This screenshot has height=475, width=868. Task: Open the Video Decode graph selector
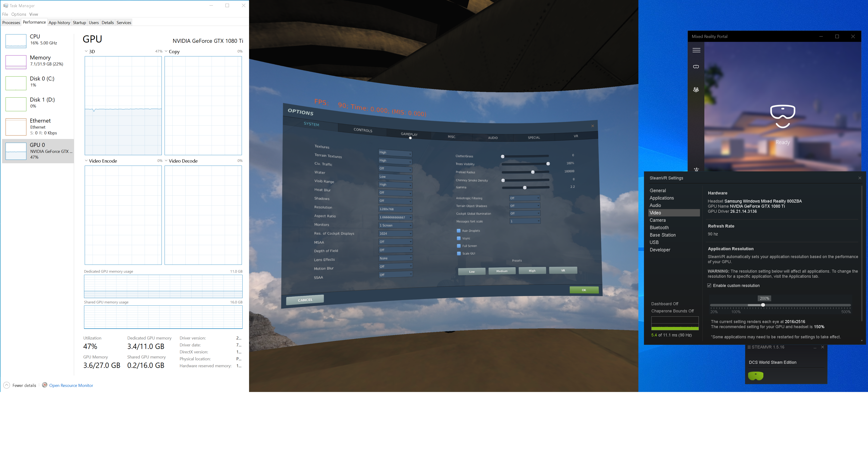pos(166,161)
